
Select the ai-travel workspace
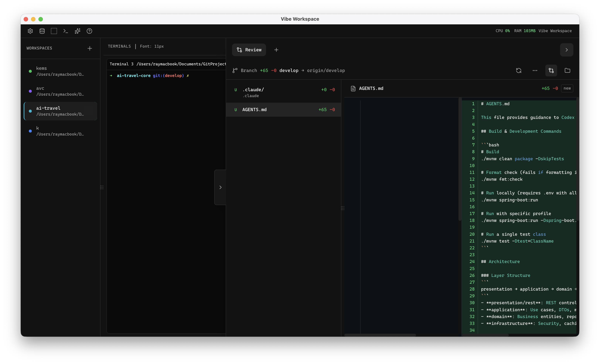click(60, 111)
